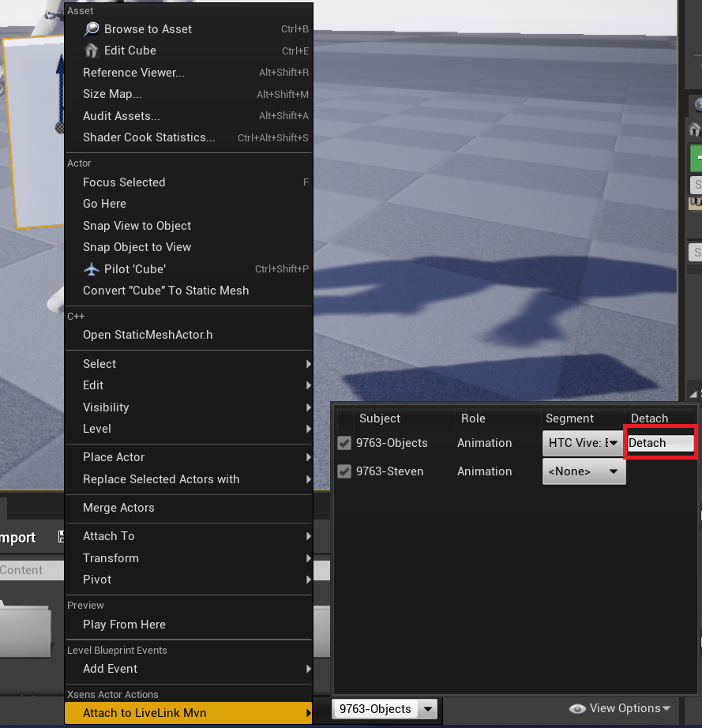Click the globe icon at the top right panel
Screen dimensions: 702x728
tap(696, 104)
